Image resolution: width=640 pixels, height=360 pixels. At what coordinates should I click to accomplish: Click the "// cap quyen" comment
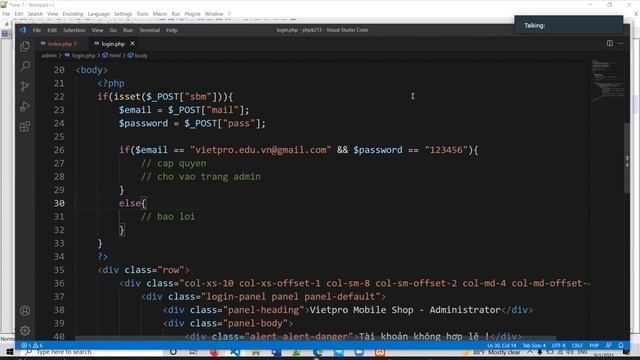pos(173,163)
